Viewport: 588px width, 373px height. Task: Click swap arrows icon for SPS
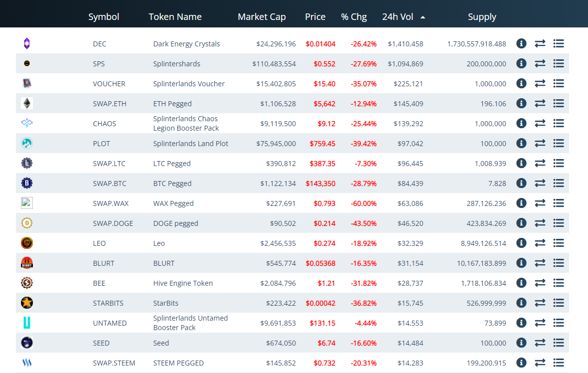[540, 63]
